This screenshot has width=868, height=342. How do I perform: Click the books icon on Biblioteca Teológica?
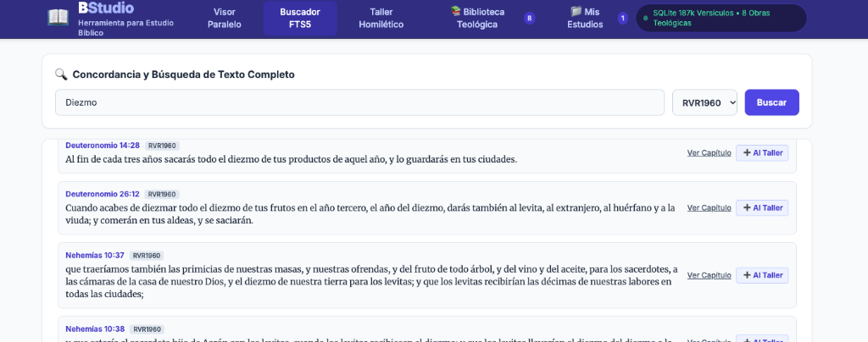(455, 11)
